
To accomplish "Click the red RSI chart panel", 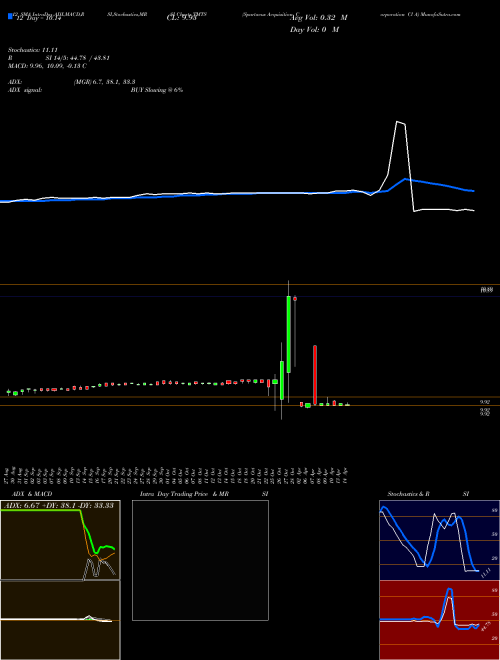I will point(439,620).
